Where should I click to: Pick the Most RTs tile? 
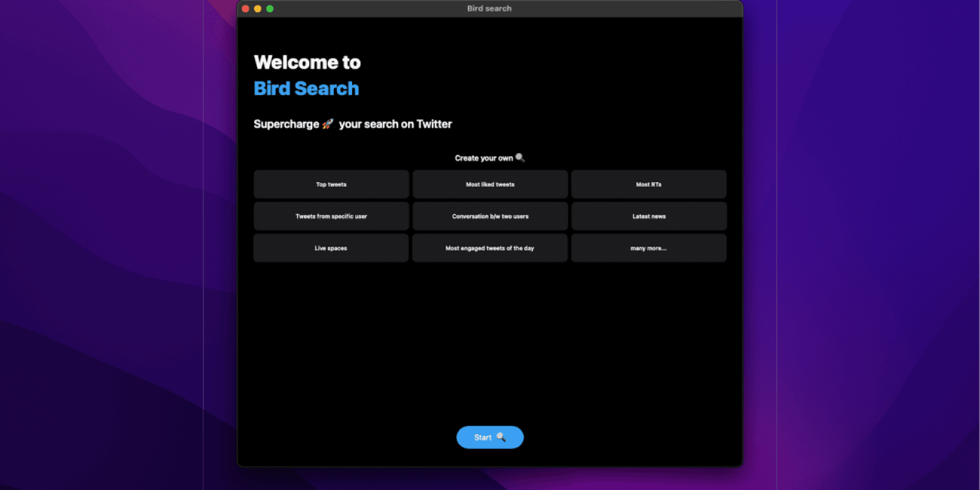[x=649, y=184]
